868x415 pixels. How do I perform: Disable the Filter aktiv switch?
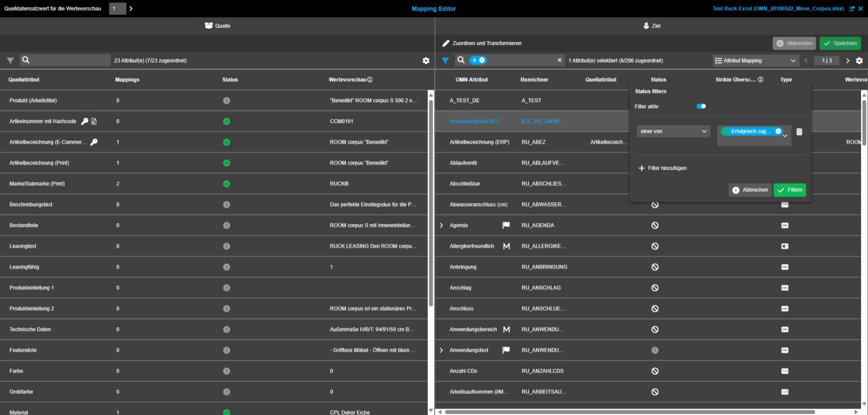click(701, 106)
